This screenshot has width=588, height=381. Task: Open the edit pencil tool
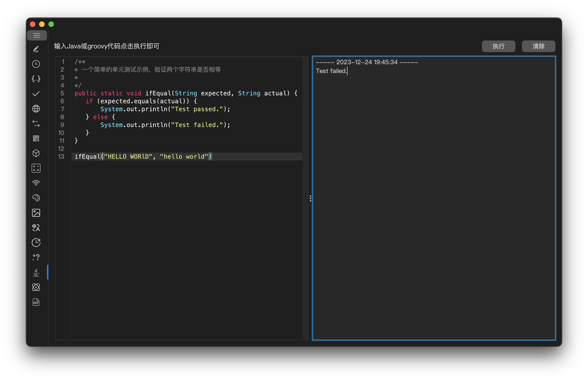click(x=36, y=49)
